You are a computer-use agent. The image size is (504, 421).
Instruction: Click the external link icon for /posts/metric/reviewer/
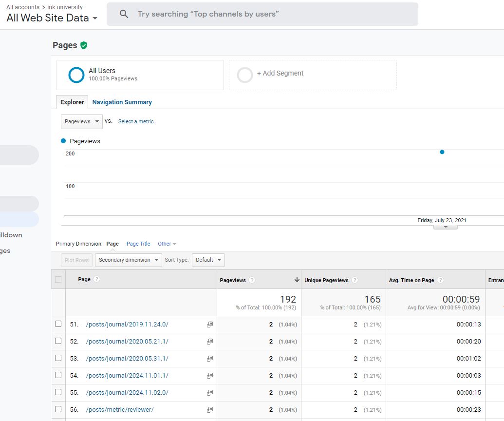pos(209,410)
